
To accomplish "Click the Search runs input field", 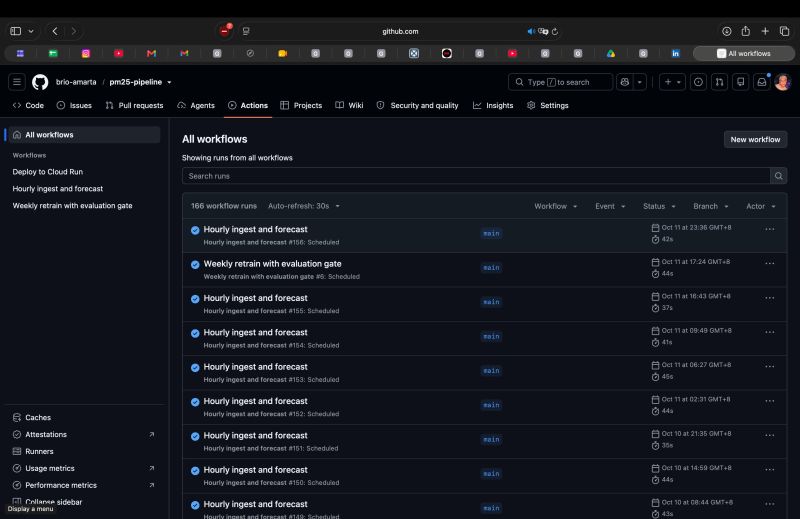I will [x=476, y=176].
